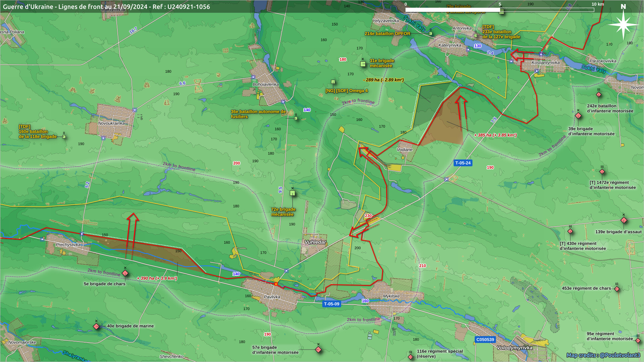Click the Vuhledar town label
The height and width of the screenshot is (362, 644).
[x=315, y=242]
